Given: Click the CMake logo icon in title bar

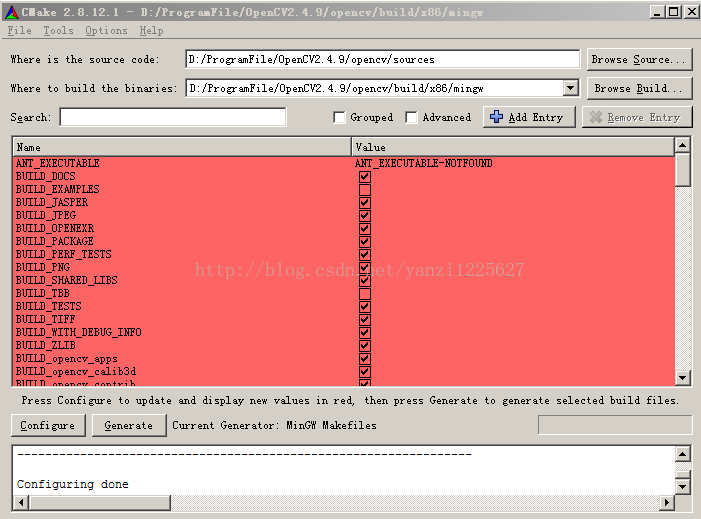Looking at the screenshot, I should (11, 13).
